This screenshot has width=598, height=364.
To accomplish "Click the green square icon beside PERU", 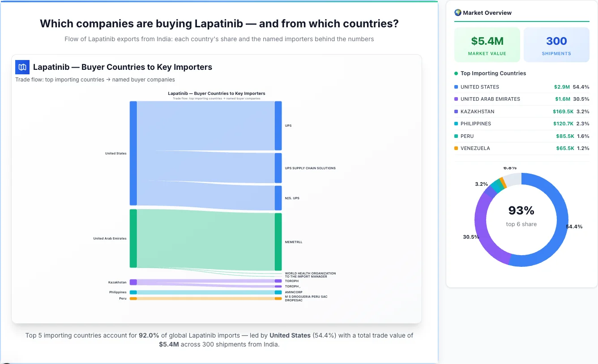I will click(455, 136).
